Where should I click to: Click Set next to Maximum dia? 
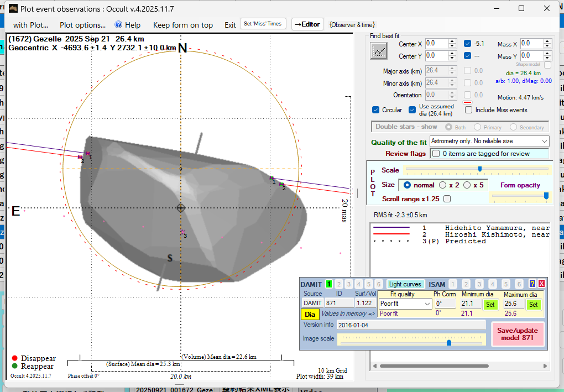click(x=533, y=304)
